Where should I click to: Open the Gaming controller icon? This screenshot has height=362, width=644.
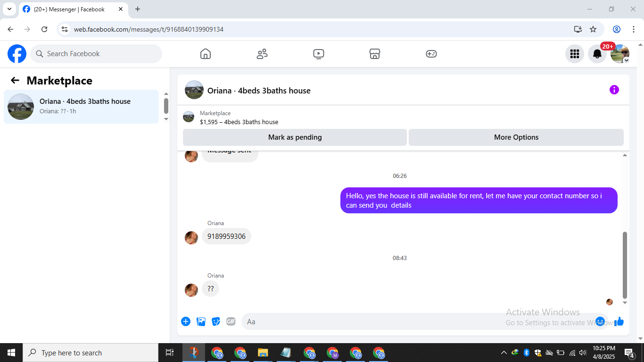tap(431, 54)
